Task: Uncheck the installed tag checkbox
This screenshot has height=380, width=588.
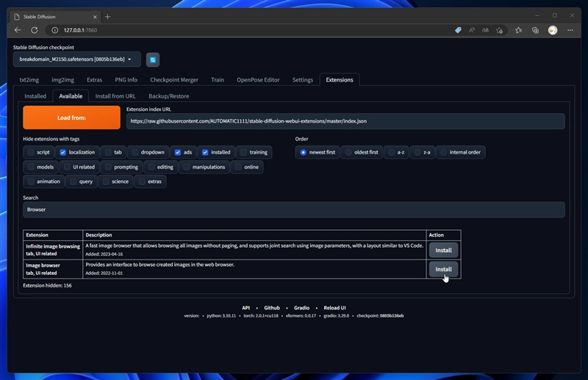Action: tap(205, 152)
